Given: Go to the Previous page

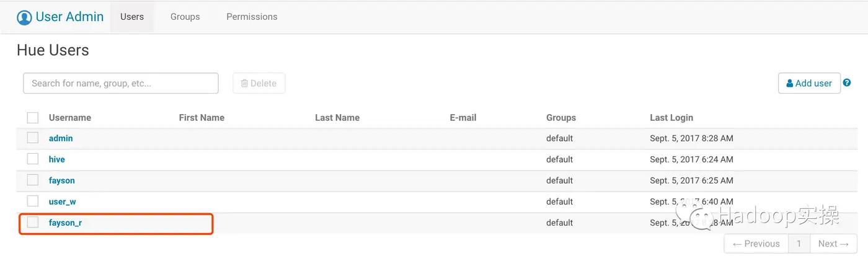Looking at the screenshot, I should click(756, 244).
